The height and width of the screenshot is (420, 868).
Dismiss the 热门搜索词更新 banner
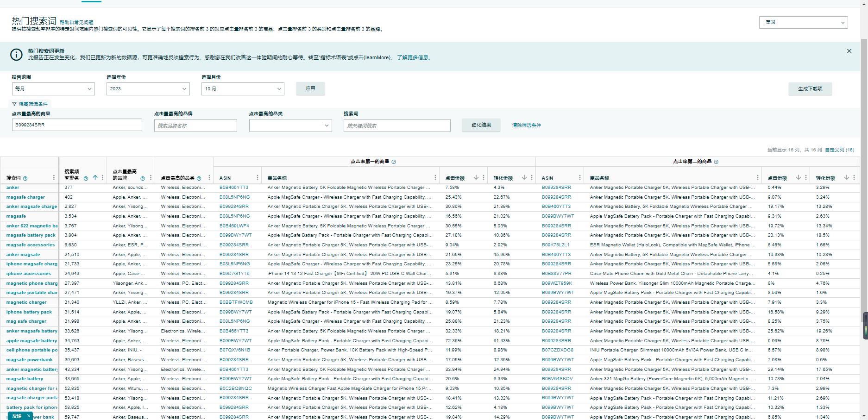pos(849,51)
